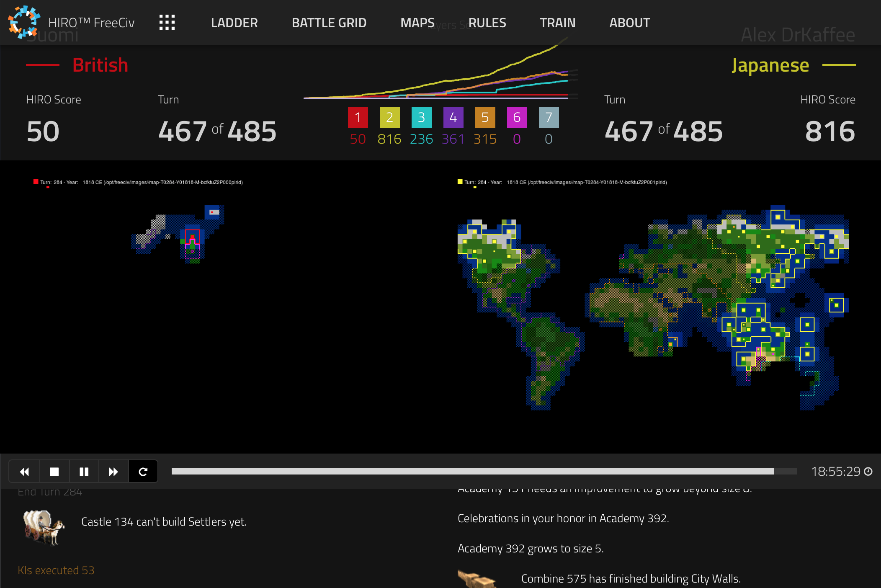
Task: Click the replay progress bar
Action: click(484, 471)
